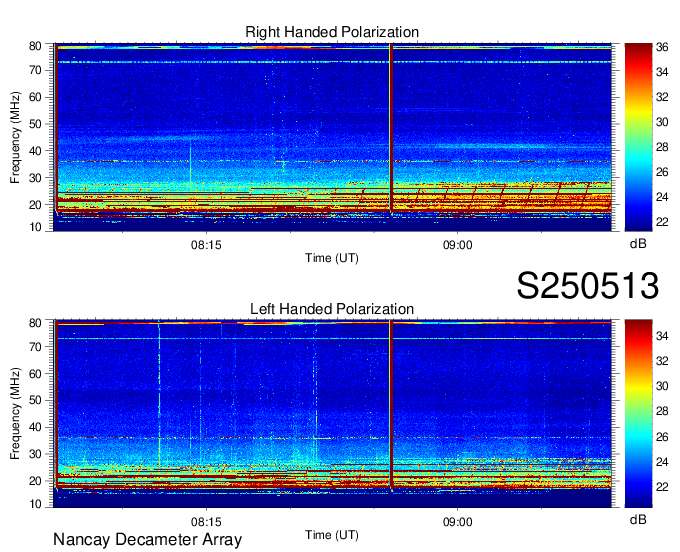Click the 32 value on the Left Handed color scale
This screenshot has width=680, height=552.
click(x=662, y=361)
